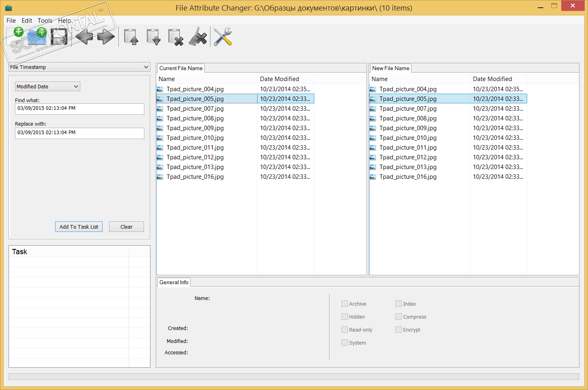
Task: Open settings via wrench and screwdriver icon
Action: pos(223,37)
